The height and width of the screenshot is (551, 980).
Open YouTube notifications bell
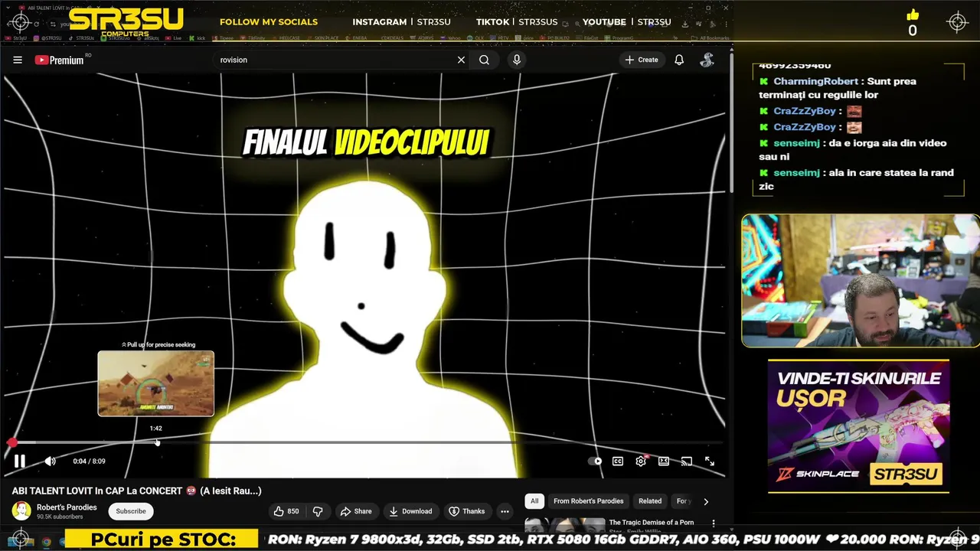[x=679, y=60]
